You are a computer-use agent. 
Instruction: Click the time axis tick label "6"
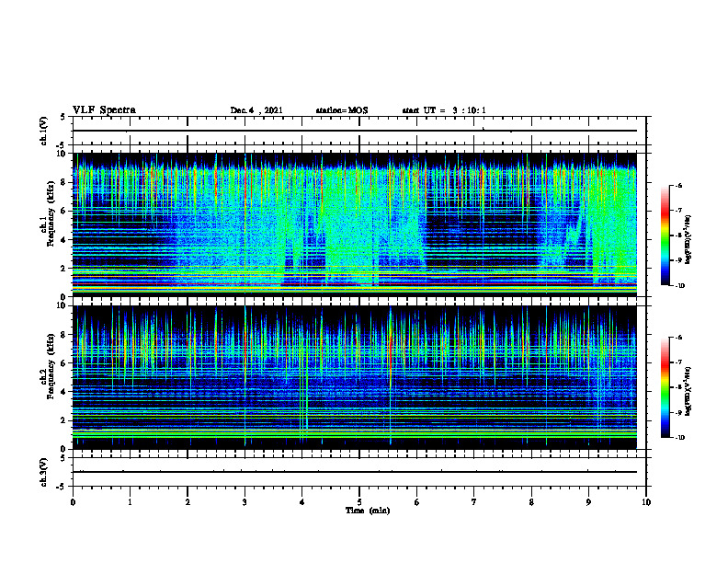pos(417,502)
